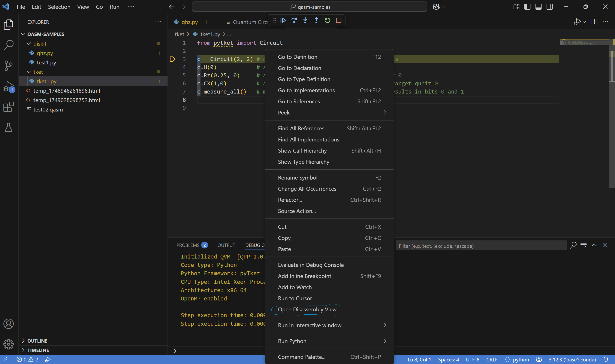The width and height of the screenshot is (615, 364).
Task: Open the Search sidebar view
Action: coord(9,45)
